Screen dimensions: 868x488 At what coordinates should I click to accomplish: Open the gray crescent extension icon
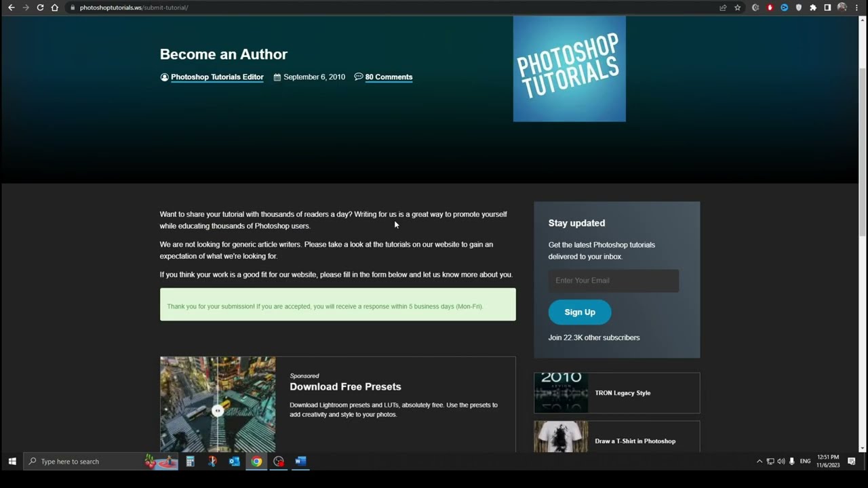pyautogui.click(x=755, y=7)
